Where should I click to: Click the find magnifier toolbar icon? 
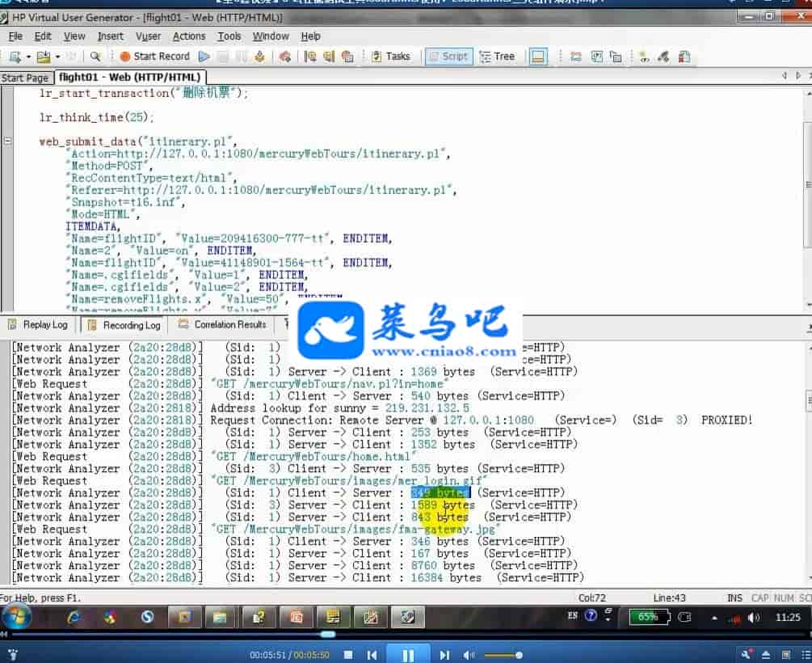(x=95, y=57)
